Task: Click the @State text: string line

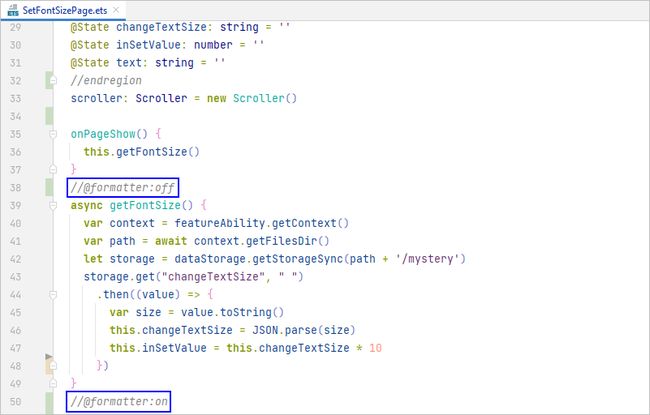Action: click(x=148, y=63)
